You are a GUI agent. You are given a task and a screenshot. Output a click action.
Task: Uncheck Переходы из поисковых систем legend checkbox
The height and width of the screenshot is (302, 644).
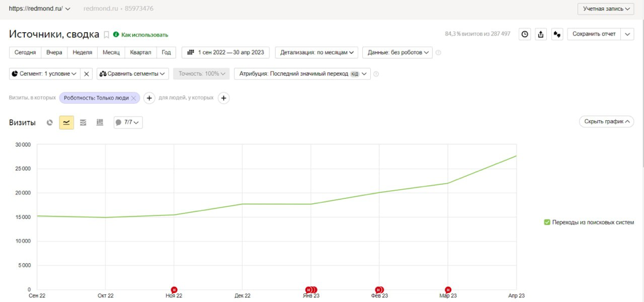coord(547,222)
